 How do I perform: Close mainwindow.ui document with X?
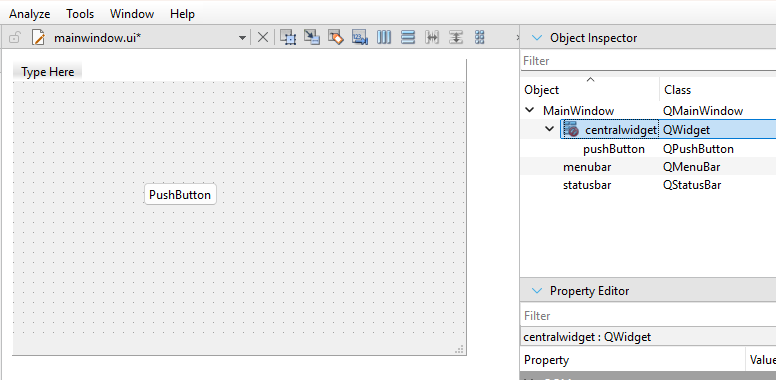click(x=263, y=37)
